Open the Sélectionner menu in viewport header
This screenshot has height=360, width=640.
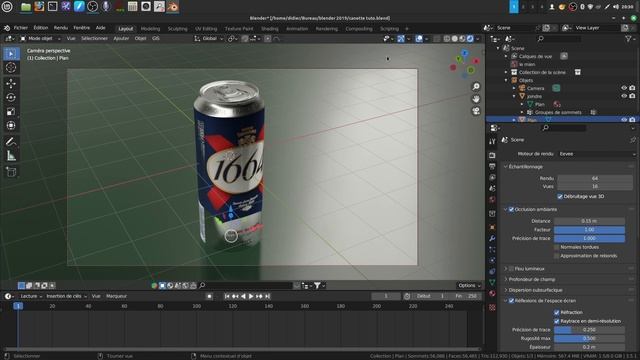94,38
